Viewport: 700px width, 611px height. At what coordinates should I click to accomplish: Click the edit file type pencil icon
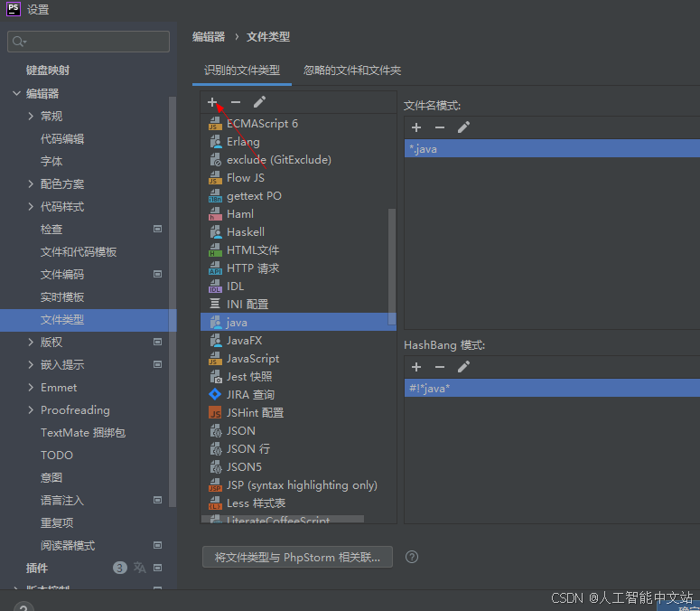(259, 102)
